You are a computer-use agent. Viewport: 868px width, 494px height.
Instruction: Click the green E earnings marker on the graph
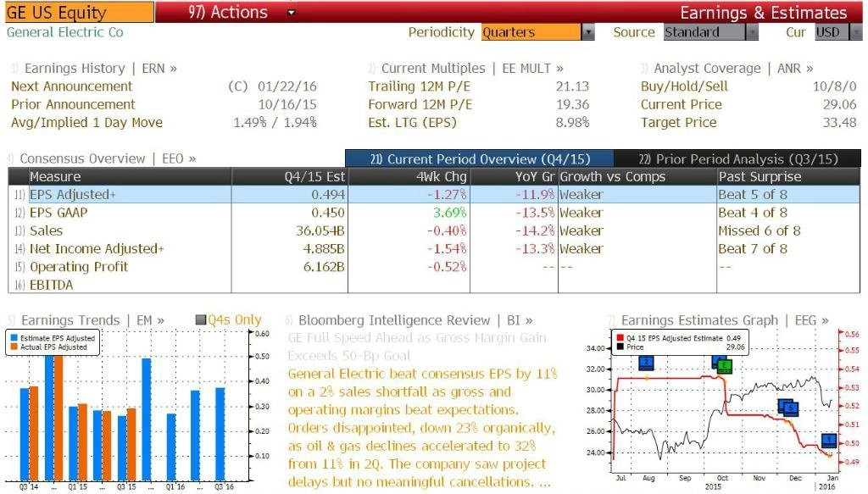pos(725,365)
